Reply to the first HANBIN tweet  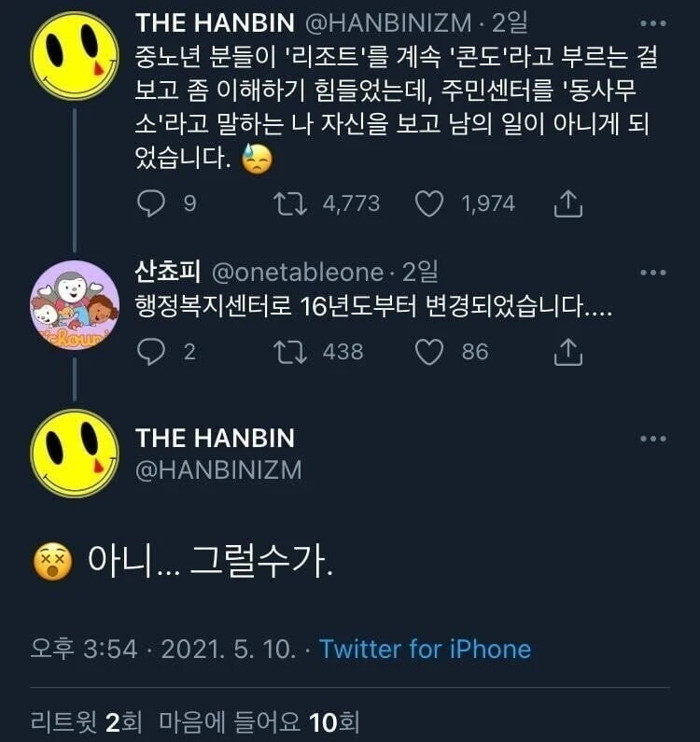151,203
